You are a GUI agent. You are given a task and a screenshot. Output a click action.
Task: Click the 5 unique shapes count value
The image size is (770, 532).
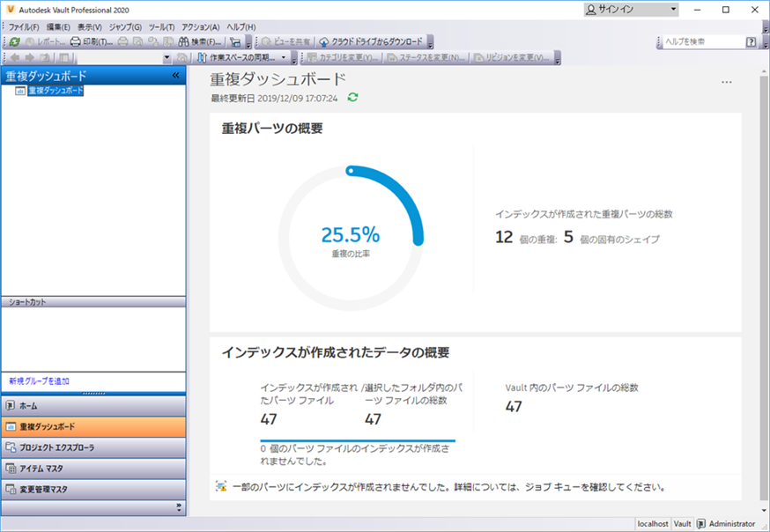[x=568, y=238]
